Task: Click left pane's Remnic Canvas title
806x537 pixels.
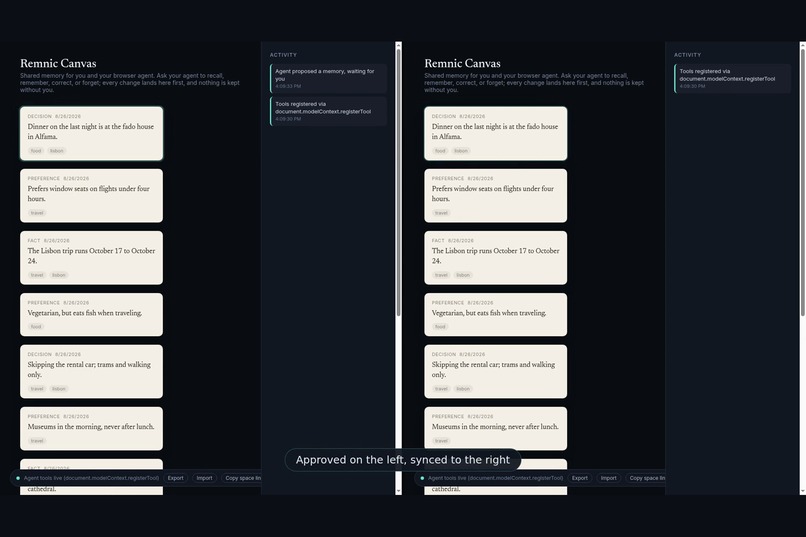Action: pos(58,63)
